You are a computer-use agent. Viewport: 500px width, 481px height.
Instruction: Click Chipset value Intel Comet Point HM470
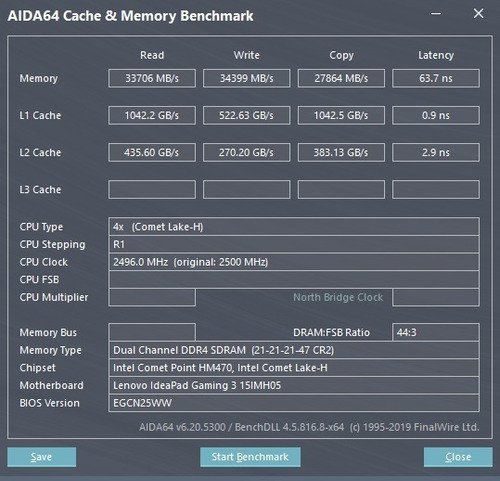click(x=294, y=368)
